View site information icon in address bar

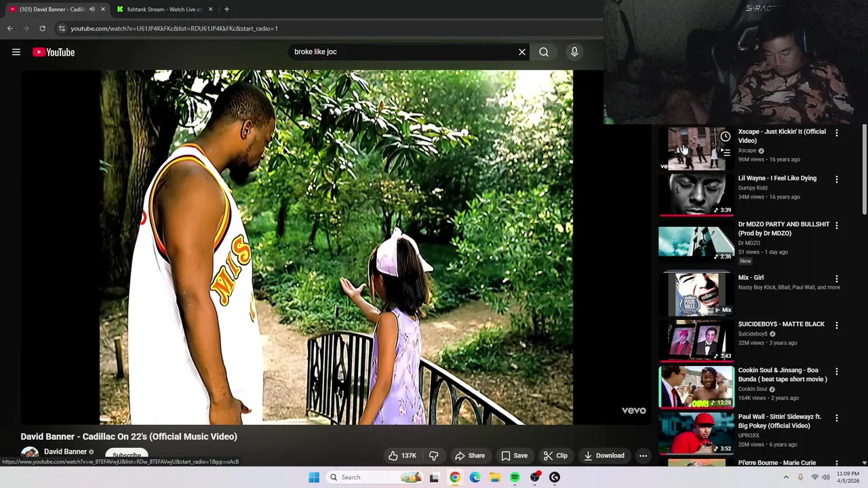point(62,28)
